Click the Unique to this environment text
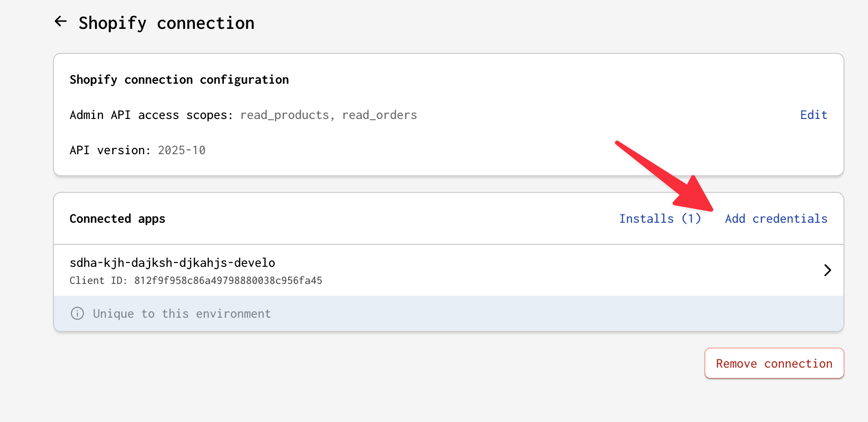The width and height of the screenshot is (868, 422). coord(182,314)
